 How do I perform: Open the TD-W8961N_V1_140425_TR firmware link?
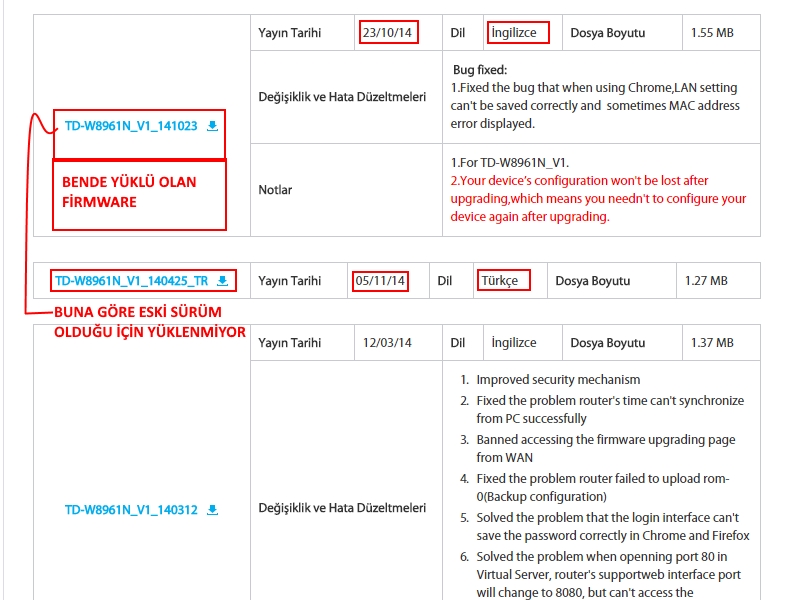(x=132, y=281)
